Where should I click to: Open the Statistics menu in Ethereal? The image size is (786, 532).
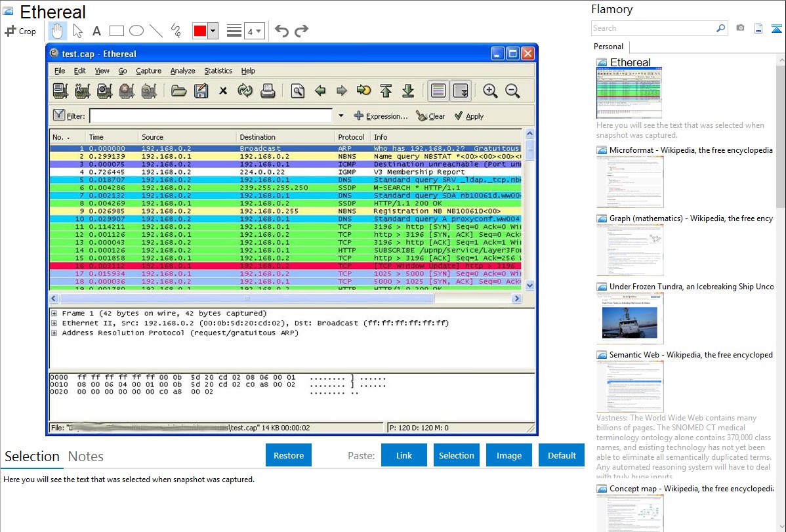(218, 71)
